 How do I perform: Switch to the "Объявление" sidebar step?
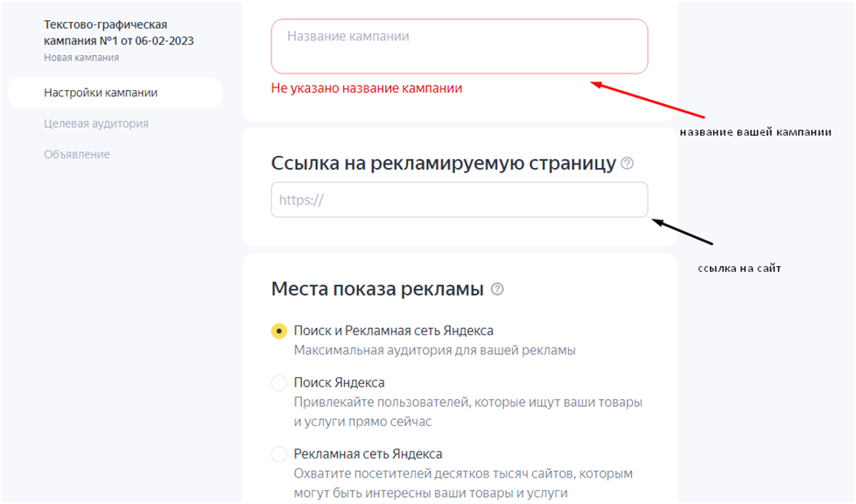(77, 154)
